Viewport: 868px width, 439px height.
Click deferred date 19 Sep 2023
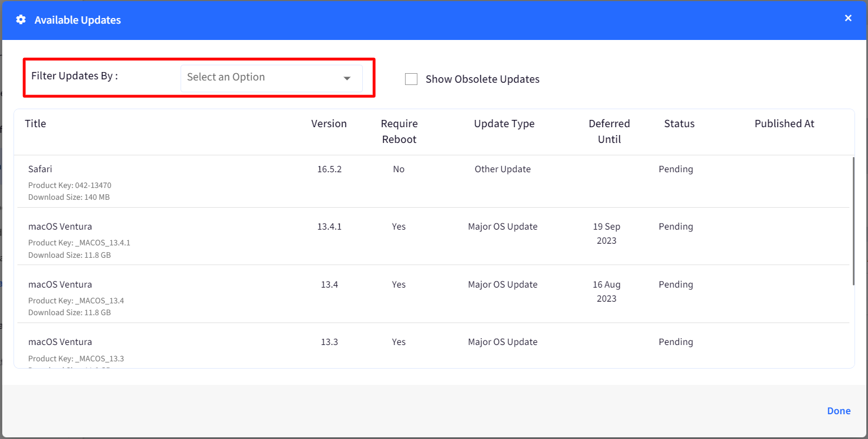click(x=606, y=234)
